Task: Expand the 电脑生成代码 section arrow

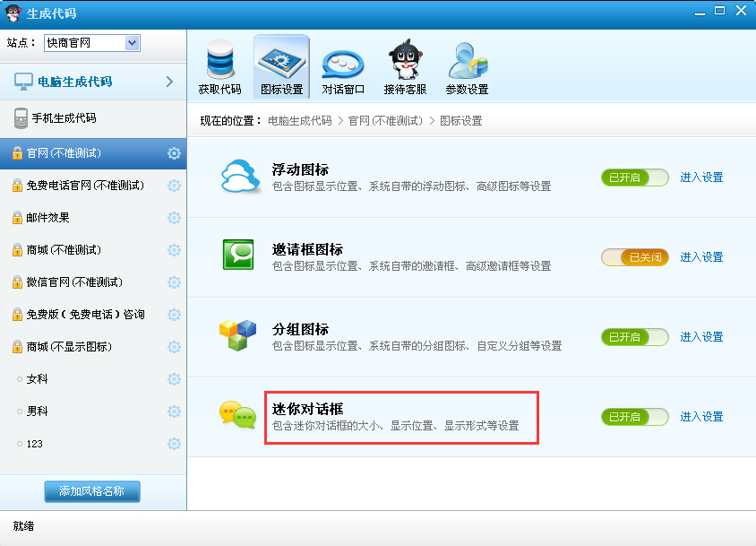Action: (169, 82)
